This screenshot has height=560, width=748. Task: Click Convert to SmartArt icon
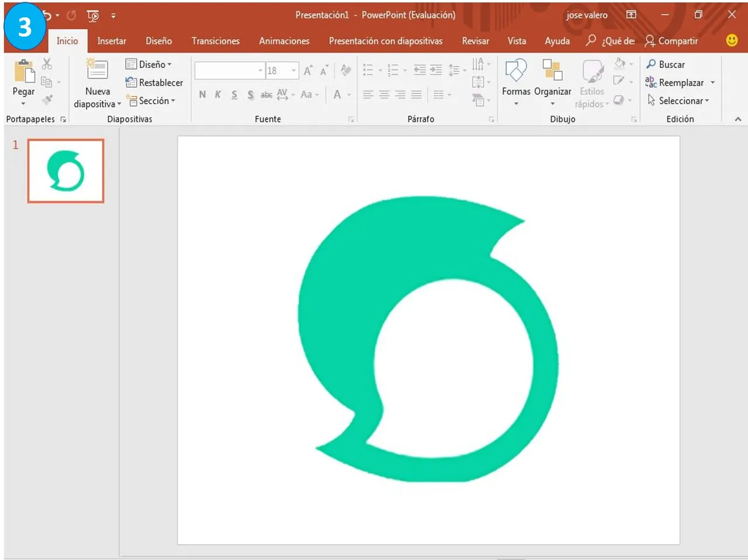point(478,100)
